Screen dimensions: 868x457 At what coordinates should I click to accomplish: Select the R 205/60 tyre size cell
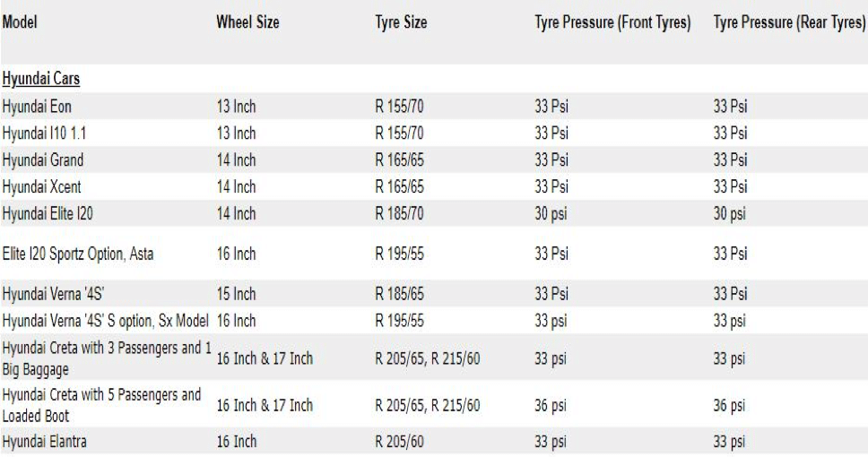coord(399,442)
